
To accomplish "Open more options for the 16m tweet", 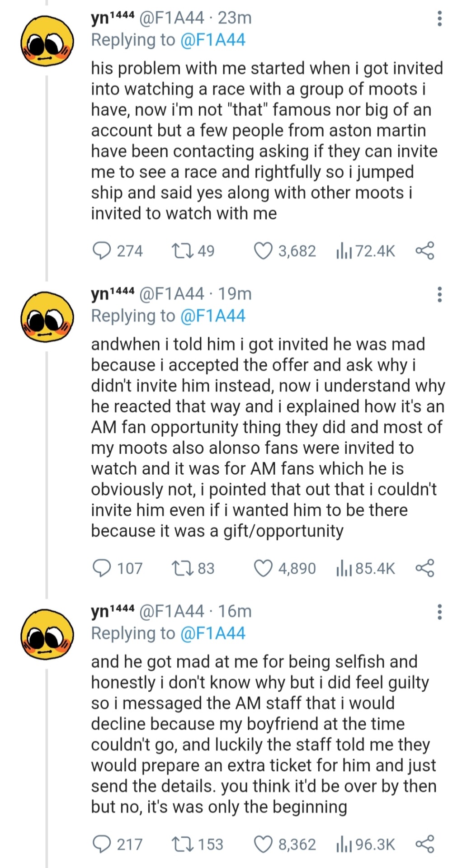I will tap(439, 612).
